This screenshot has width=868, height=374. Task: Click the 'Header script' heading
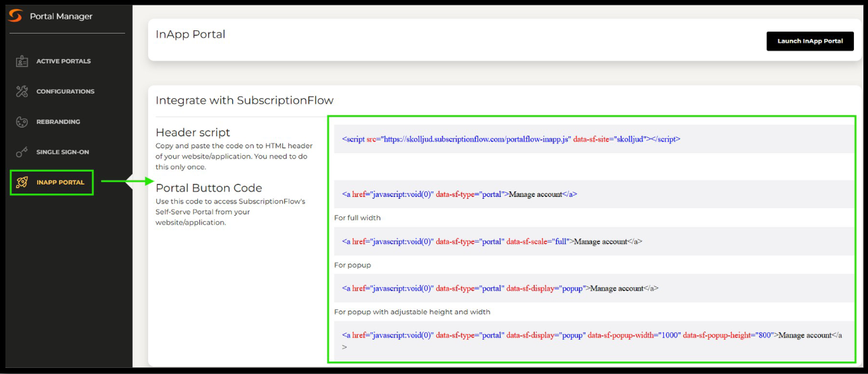point(193,133)
